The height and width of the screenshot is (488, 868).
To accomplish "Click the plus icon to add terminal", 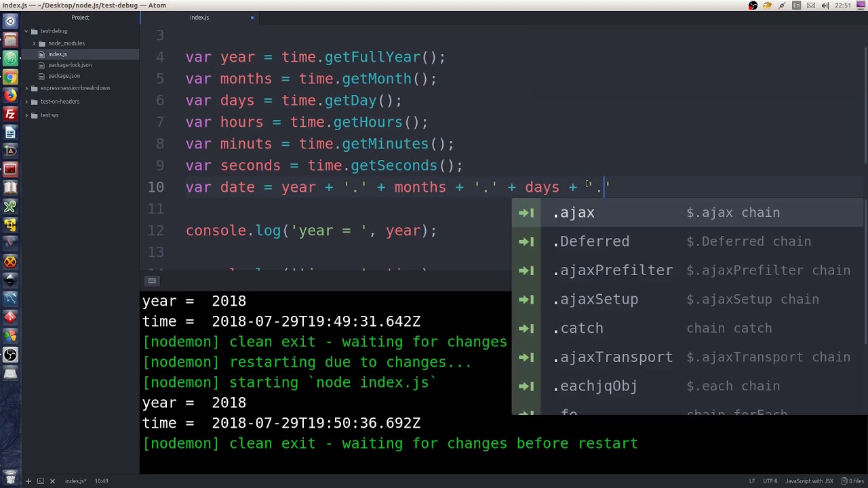I will pyautogui.click(x=28, y=481).
